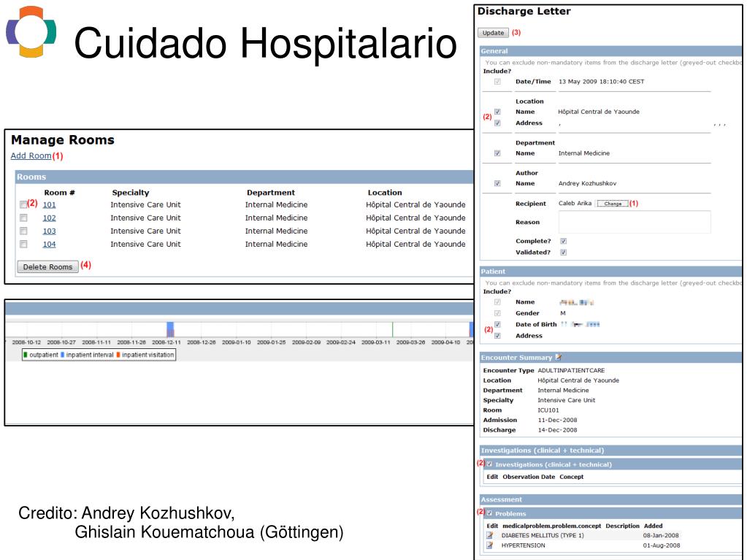
Task: Click the 2009-03-11 timeline date label
Action: (x=375, y=342)
